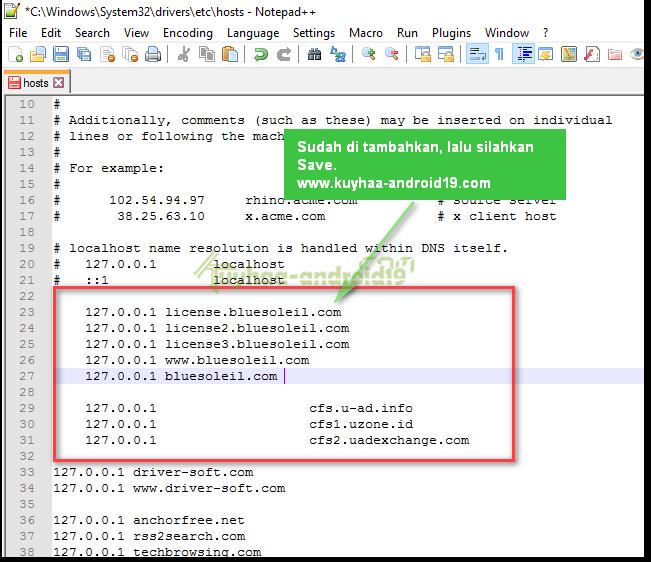Viewport: 651px width, 562px height.
Task: Open the Macro menu
Action: pyautogui.click(x=366, y=33)
